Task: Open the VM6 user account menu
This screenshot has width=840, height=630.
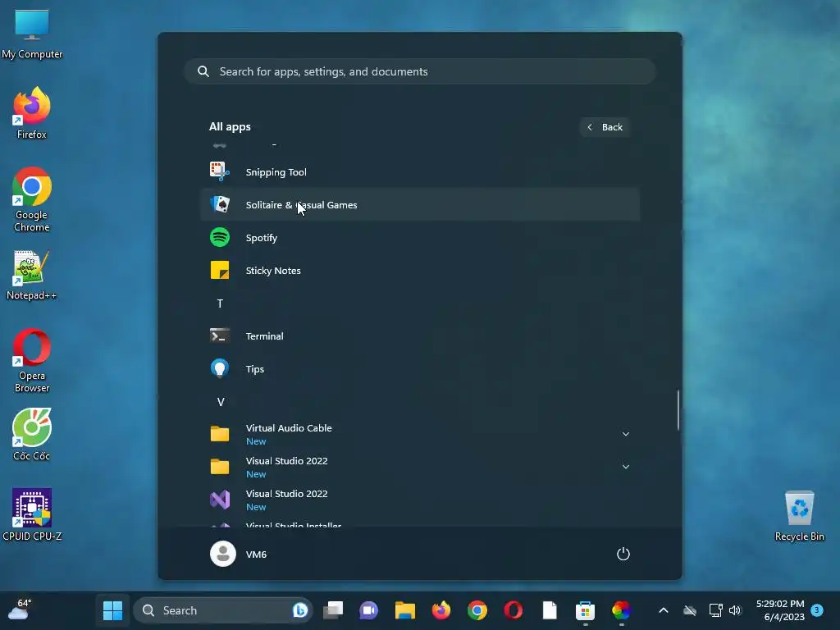Action: [239, 554]
